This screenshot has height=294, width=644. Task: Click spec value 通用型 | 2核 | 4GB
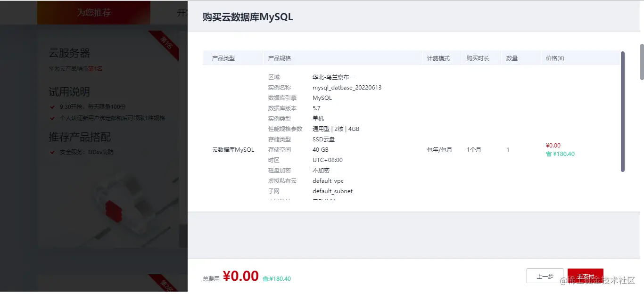[336, 129]
